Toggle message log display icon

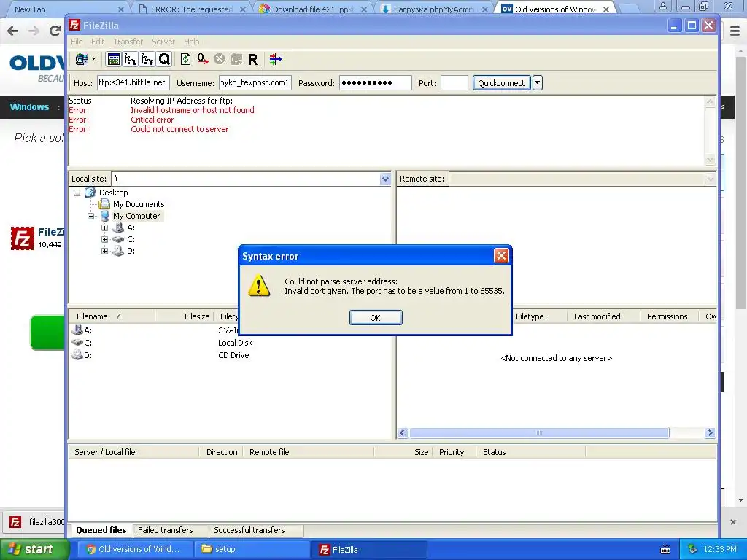pos(113,59)
